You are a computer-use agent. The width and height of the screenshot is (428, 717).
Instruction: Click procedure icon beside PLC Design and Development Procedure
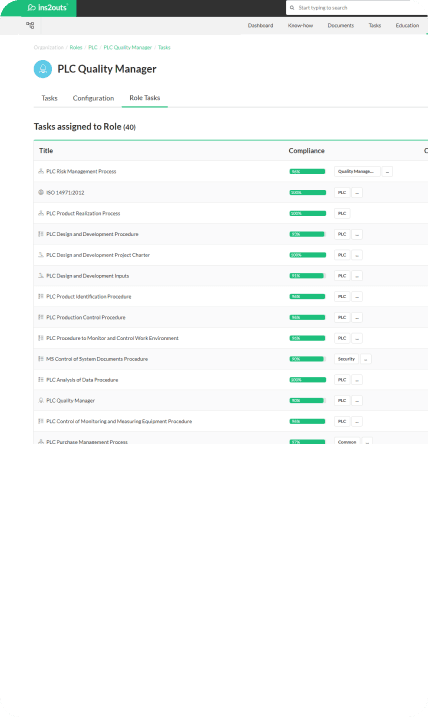[41, 234]
